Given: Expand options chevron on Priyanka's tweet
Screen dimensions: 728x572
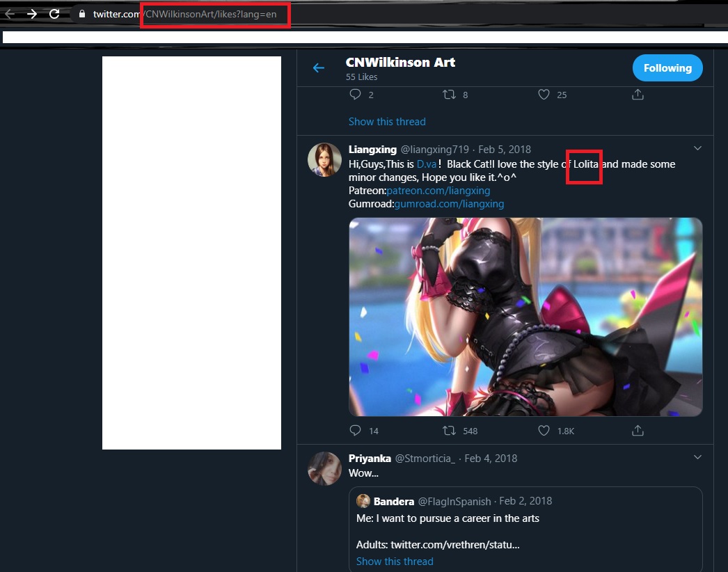Looking at the screenshot, I should [x=697, y=457].
